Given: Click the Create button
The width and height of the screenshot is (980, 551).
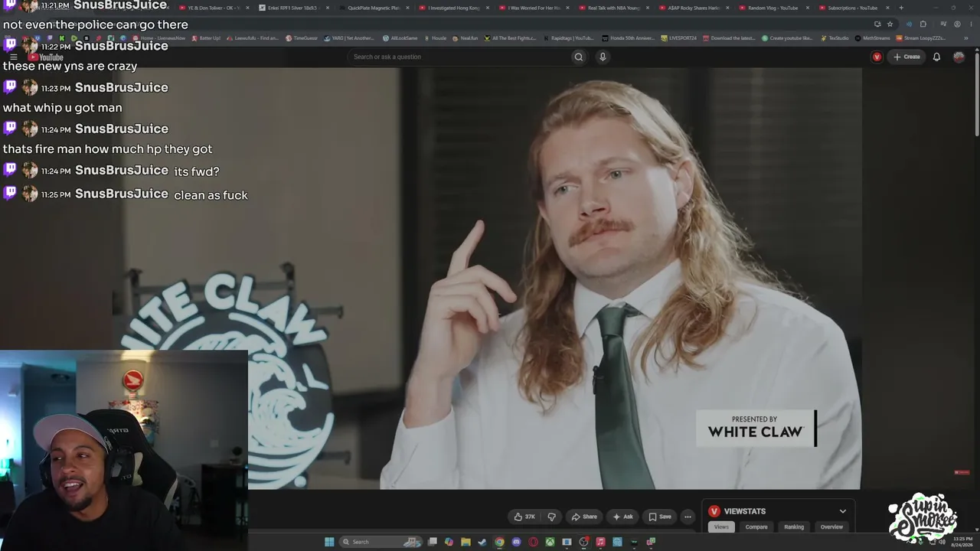Looking at the screenshot, I should point(906,57).
